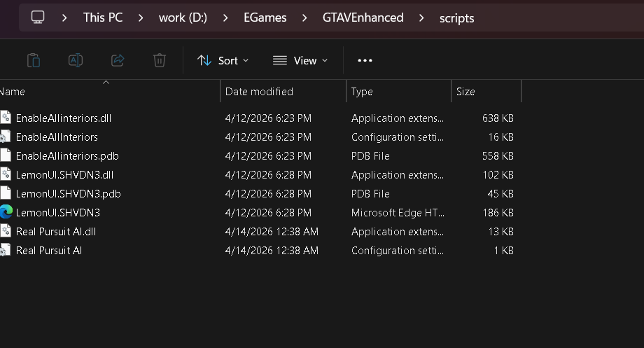Select file EnableAllinteriors.dll
The width and height of the screenshot is (644, 348).
(64, 118)
